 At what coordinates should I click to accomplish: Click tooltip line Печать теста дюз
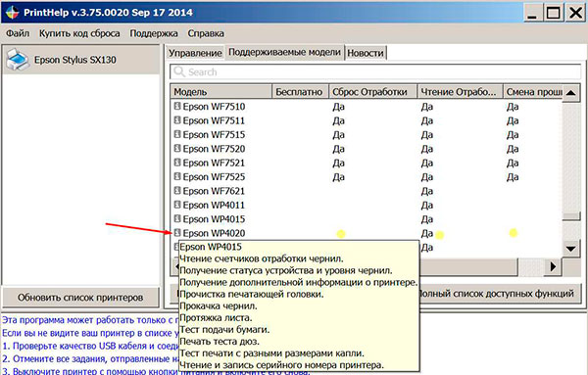(220, 342)
